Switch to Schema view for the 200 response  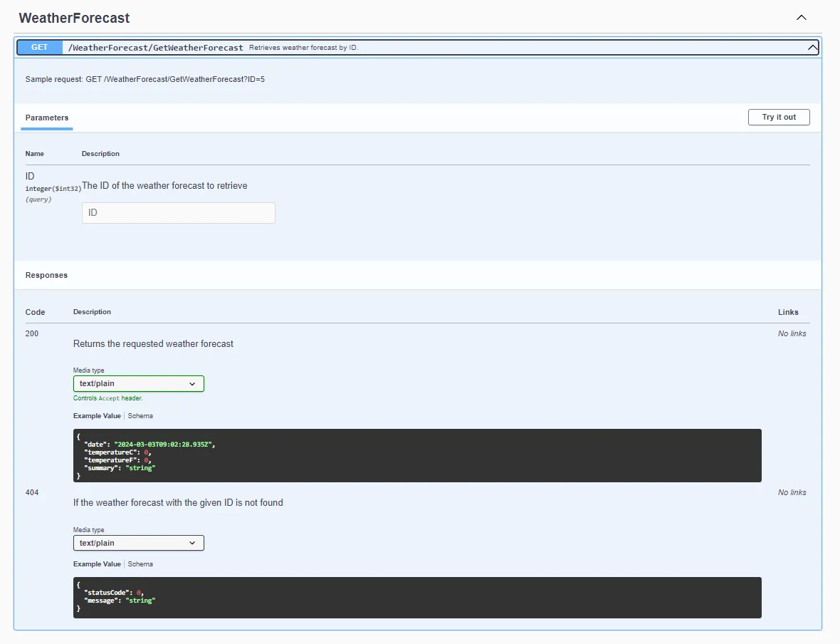pyautogui.click(x=140, y=416)
